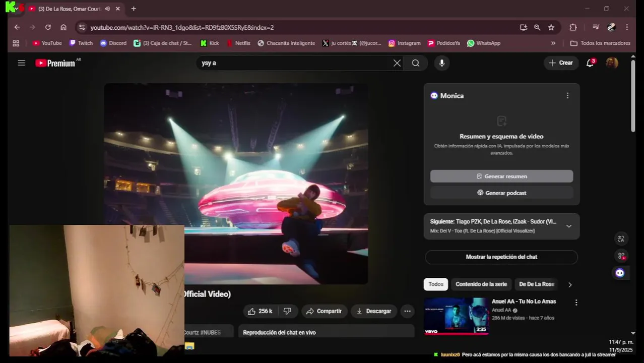Open Kick bookmark
Screen dimensions: 644x363
(210, 43)
